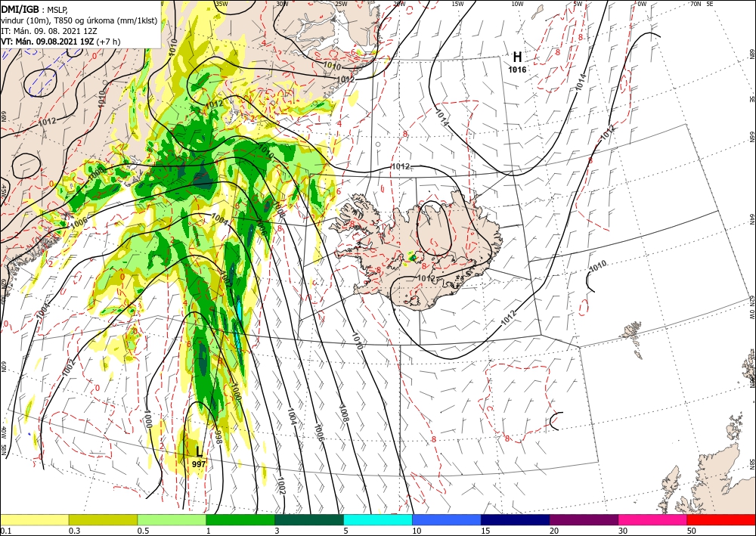The height and width of the screenshot is (536, 756).
Task: Click the '1016' high pressure value
Action: [517, 70]
